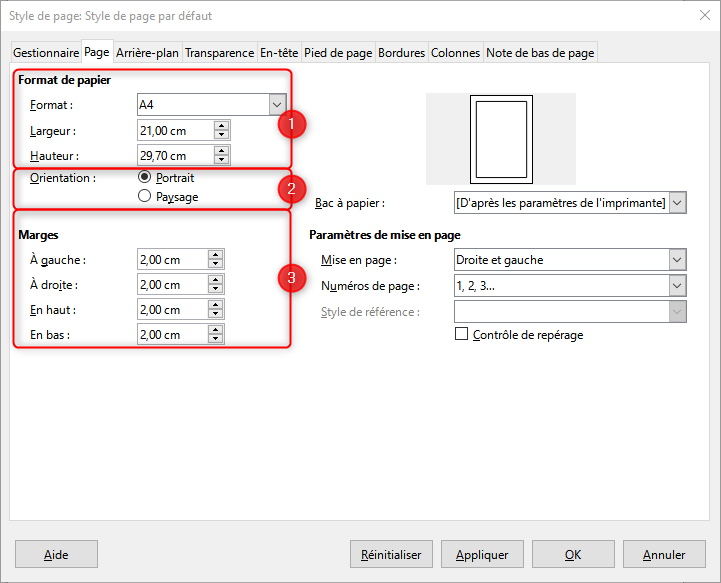Viewport: 721px width, 583px height.
Task: Open the Mise en page dropdown
Action: (x=678, y=260)
